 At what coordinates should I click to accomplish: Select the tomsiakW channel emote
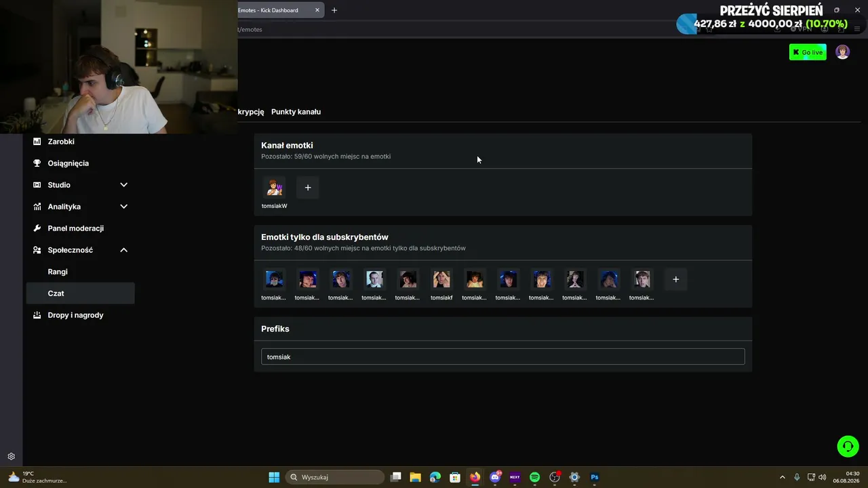(x=275, y=188)
